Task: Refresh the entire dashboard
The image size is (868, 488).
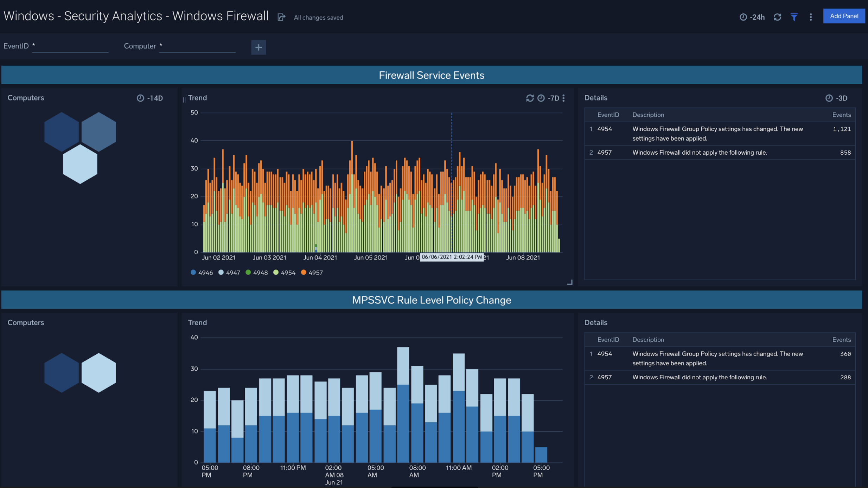Action: tap(778, 17)
